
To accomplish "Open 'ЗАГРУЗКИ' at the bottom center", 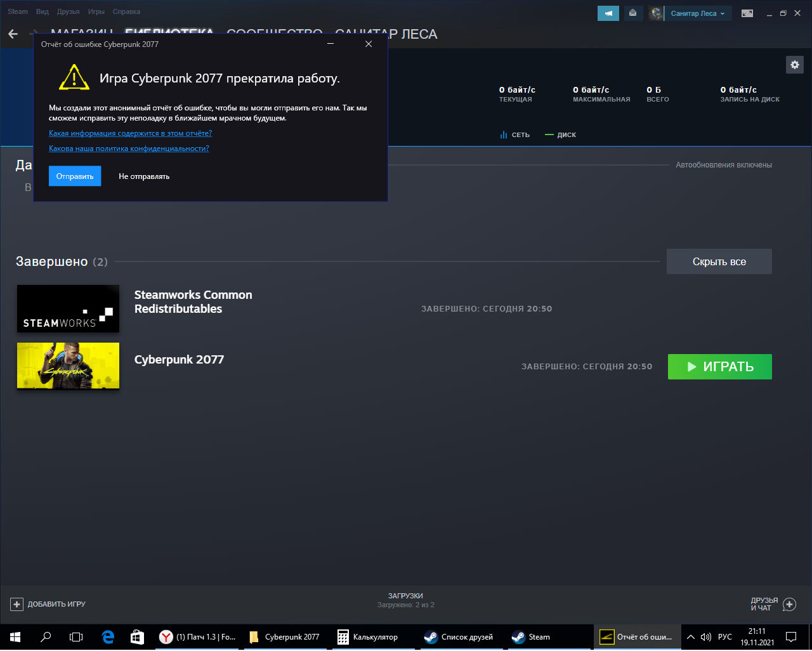I will [405, 596].
